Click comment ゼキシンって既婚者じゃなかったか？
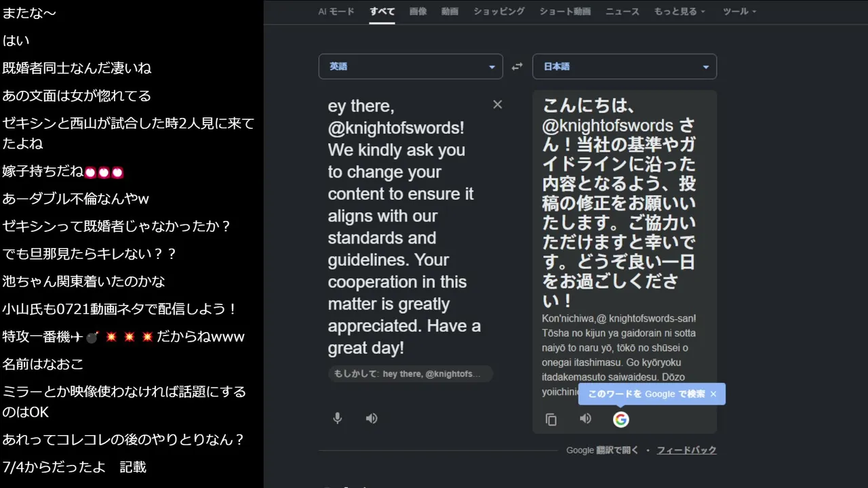The height and width of the screenshot is (488, 868). (x=117, y=226)
